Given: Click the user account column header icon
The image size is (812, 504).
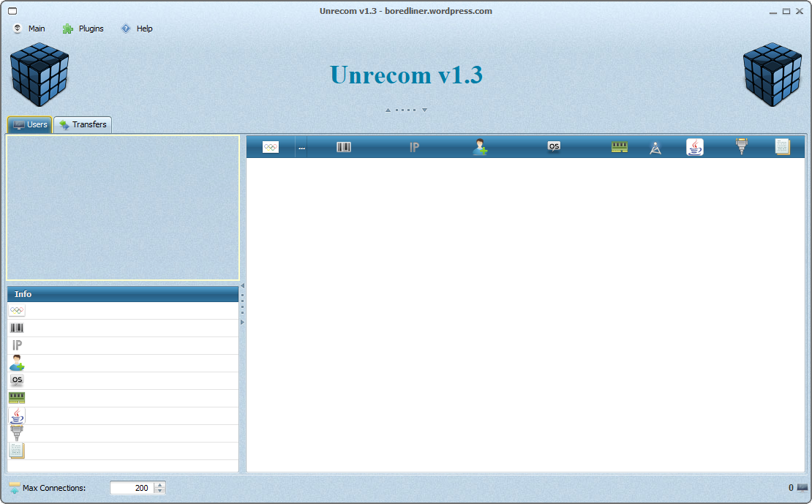Looking at the screenshot, I should pyautogui.click(x=480, y=147).
